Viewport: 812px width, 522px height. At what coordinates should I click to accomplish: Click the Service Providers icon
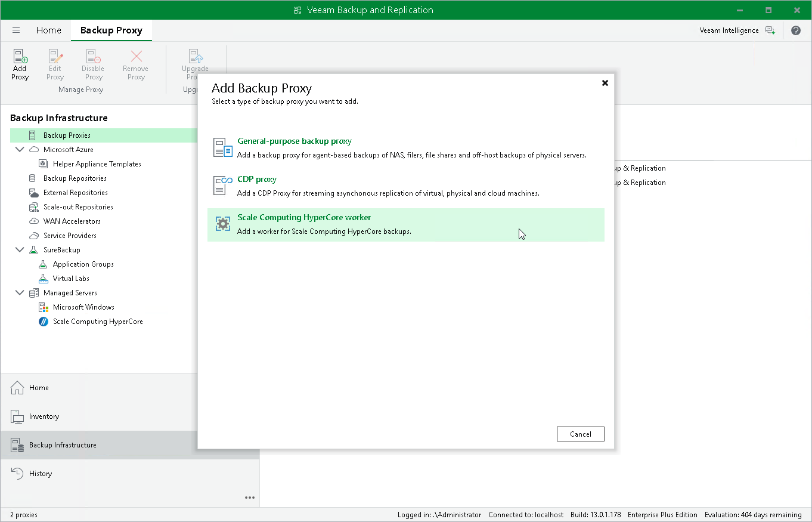33,236
